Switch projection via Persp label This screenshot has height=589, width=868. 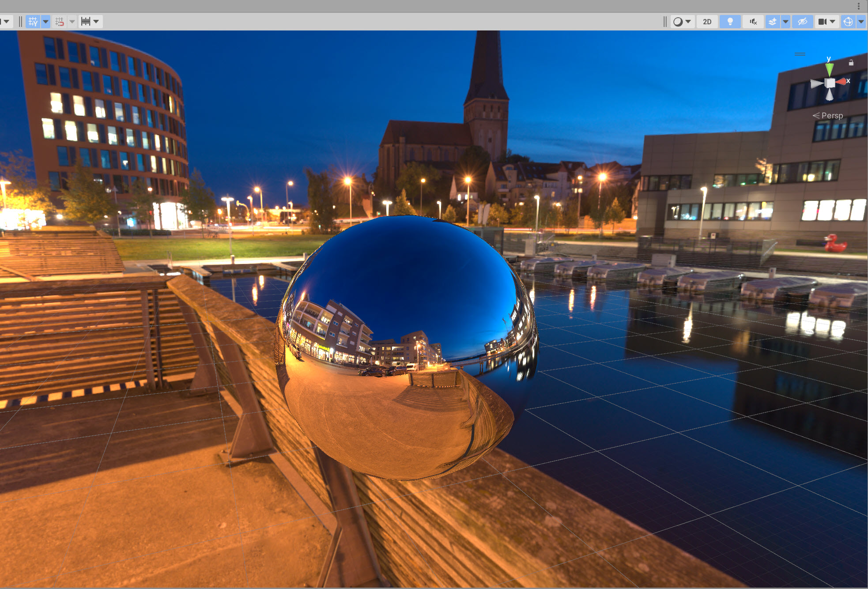tap(832, 116)
